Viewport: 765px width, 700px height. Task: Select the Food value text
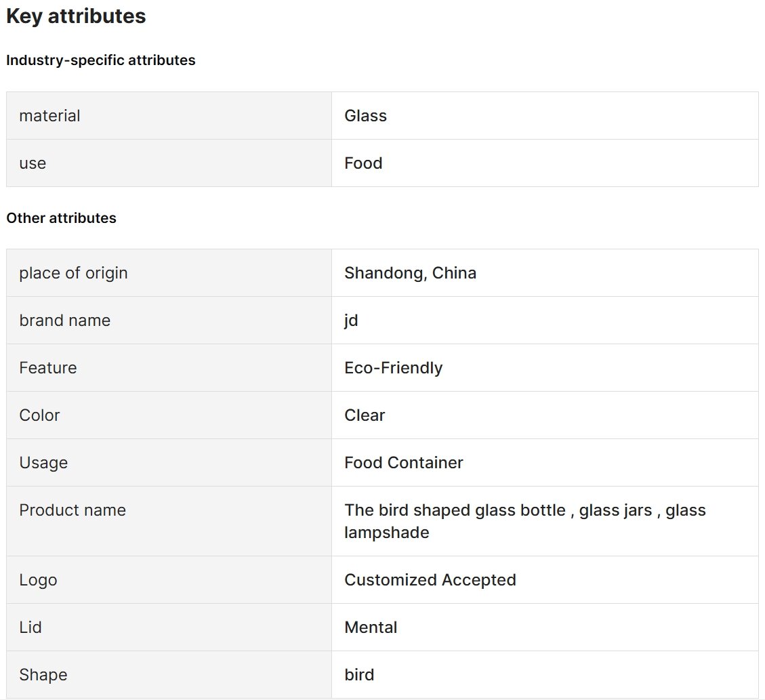363,163
